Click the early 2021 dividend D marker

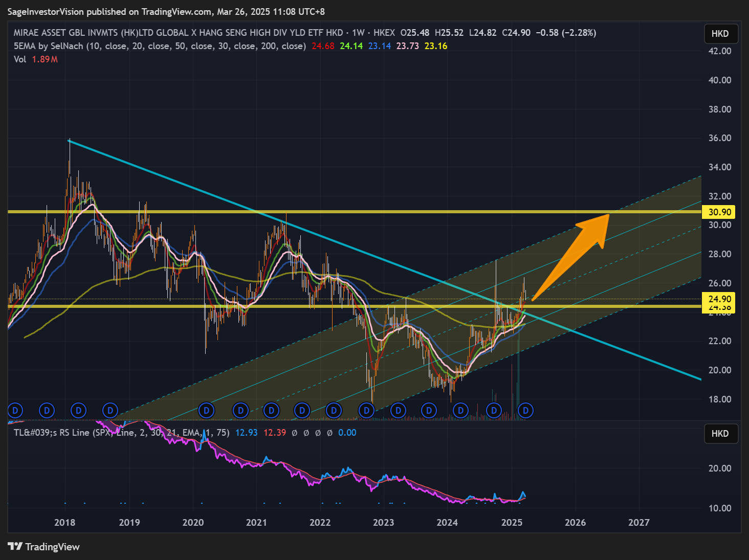pyautogui.click(x=272, y=410)
